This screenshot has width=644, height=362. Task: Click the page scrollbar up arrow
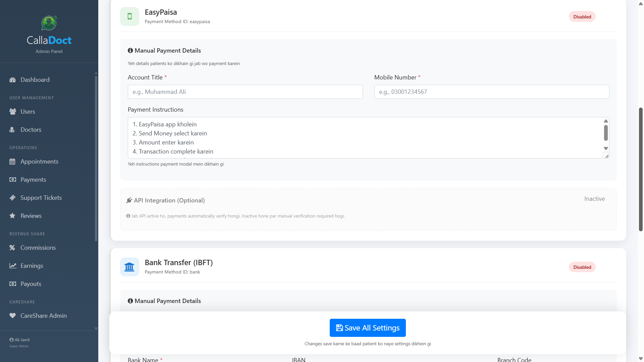641,3
